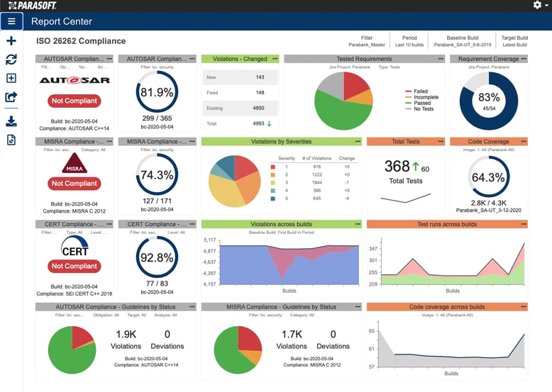
Task: Click the 74.3% MISRA compliance gauge
Action: [x=157, y=174]
